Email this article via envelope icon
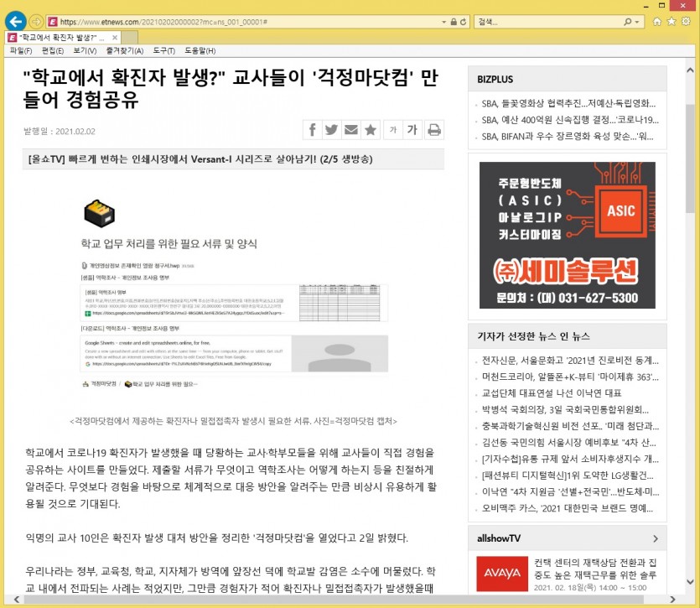Viewport: 700px width, 608px height. tap(352, 130)
